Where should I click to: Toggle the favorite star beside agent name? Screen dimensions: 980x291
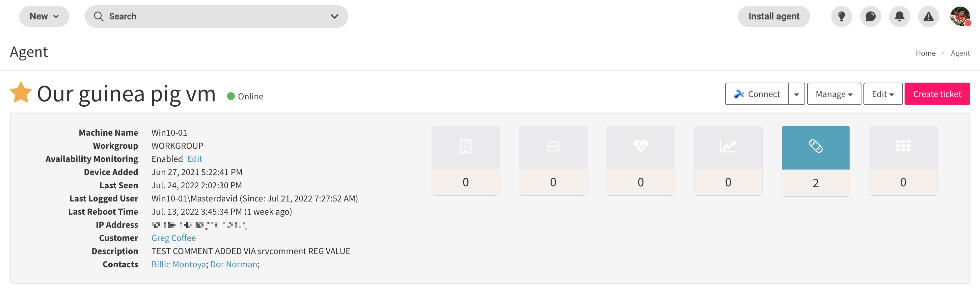[20, 93]
